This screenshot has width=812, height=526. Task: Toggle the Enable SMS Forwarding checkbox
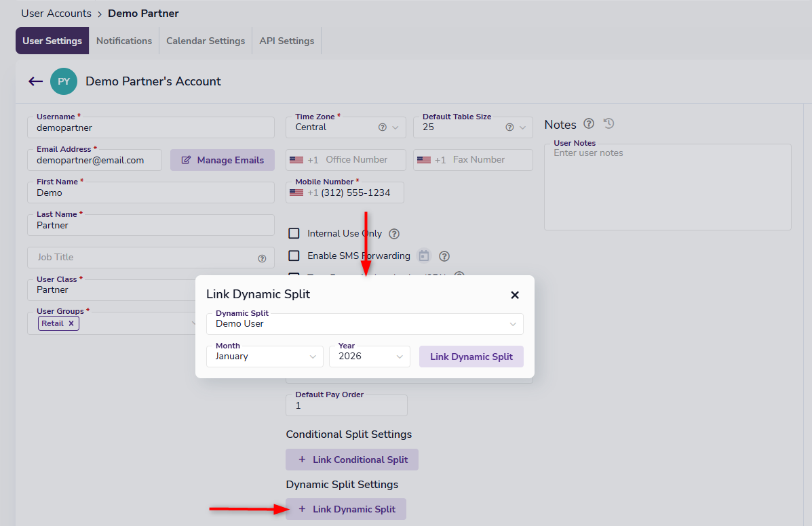point(294,256)
